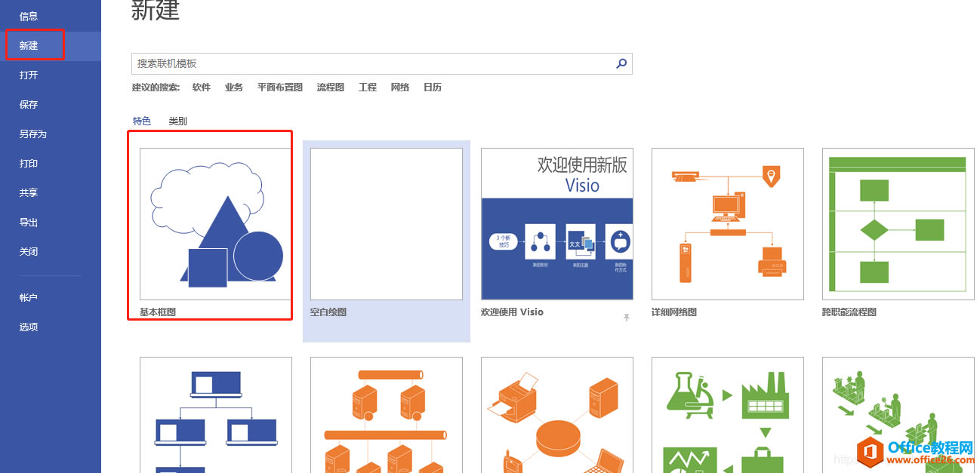Search suggested term 流程图
980x473 pixels.
tap(331, 88)
